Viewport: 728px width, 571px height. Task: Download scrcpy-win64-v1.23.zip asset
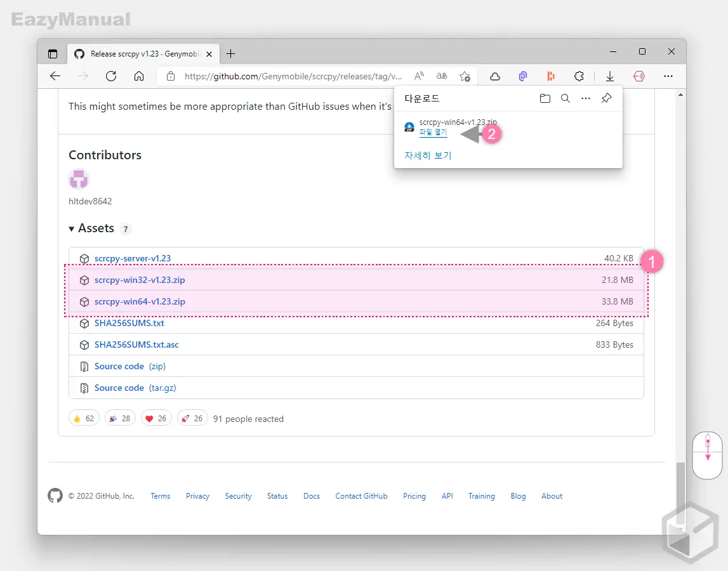(140, 302)
